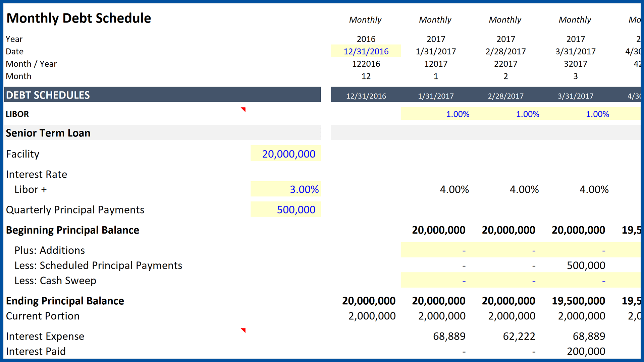Click the red comment indicator beside LIBOR

[x=244, y=109]
